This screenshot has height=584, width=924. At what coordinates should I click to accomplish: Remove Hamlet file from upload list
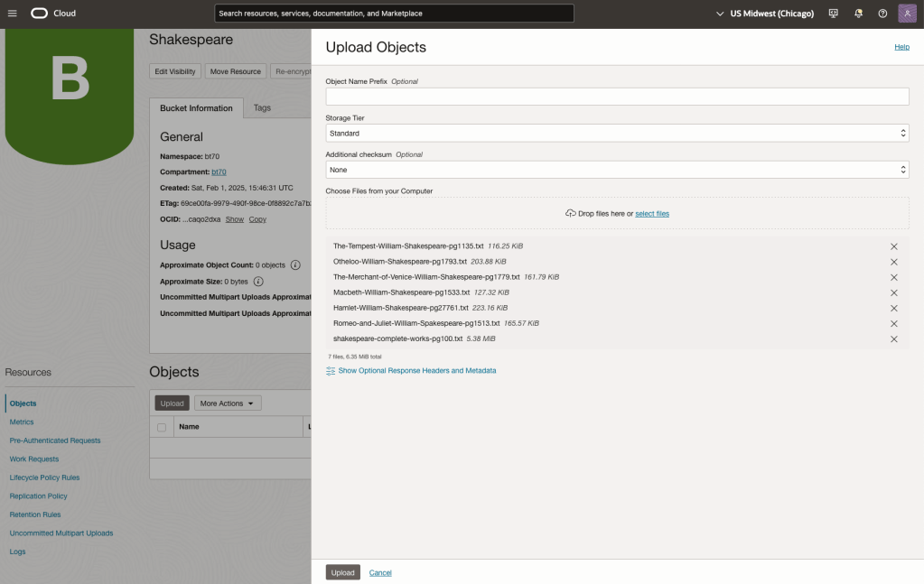click(x=894, y=308)
